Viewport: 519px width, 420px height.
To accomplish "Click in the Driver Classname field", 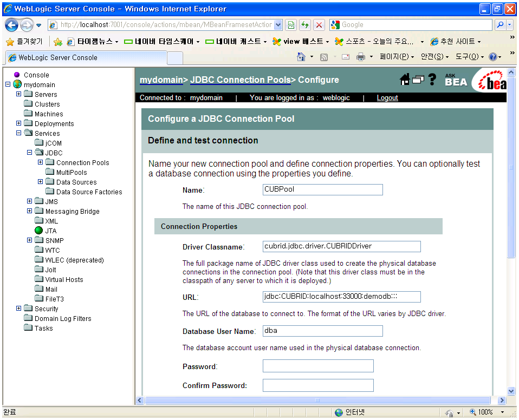I will click(342, 246).
